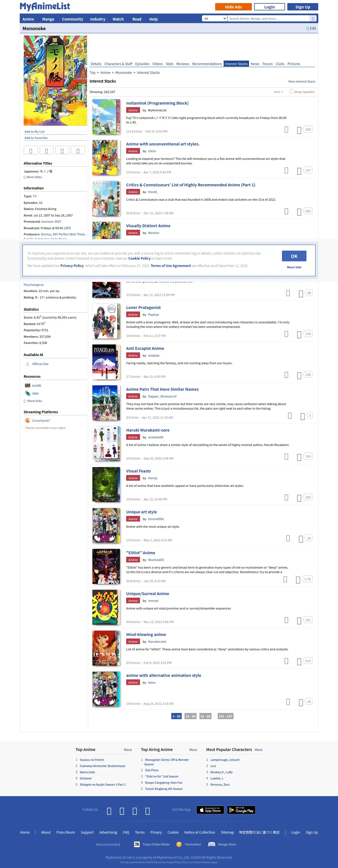Toggle the Show Spoilers checkbox
338x868 pixels.
[291, 91]
